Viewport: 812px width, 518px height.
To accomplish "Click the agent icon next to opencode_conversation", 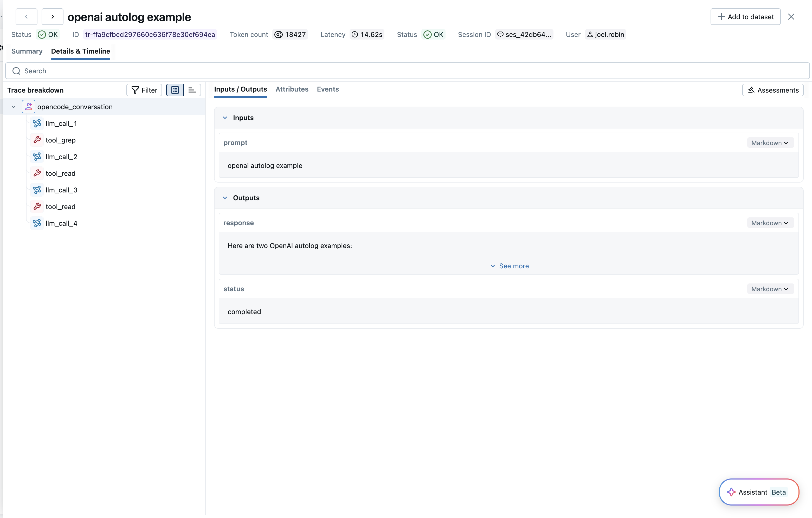I will (x=29, y=106).
